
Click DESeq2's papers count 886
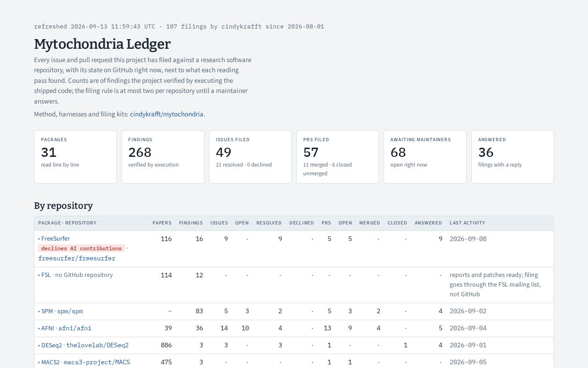(x=166, y=345)
